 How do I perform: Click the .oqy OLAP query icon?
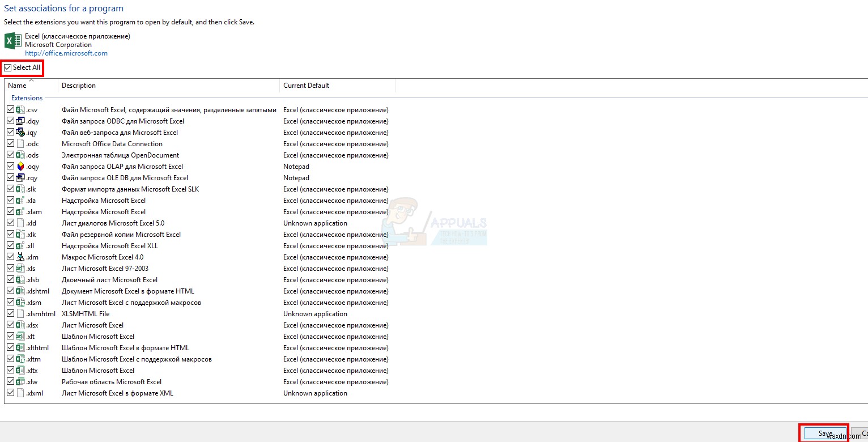pyautogui.click(x=20, y=167)
